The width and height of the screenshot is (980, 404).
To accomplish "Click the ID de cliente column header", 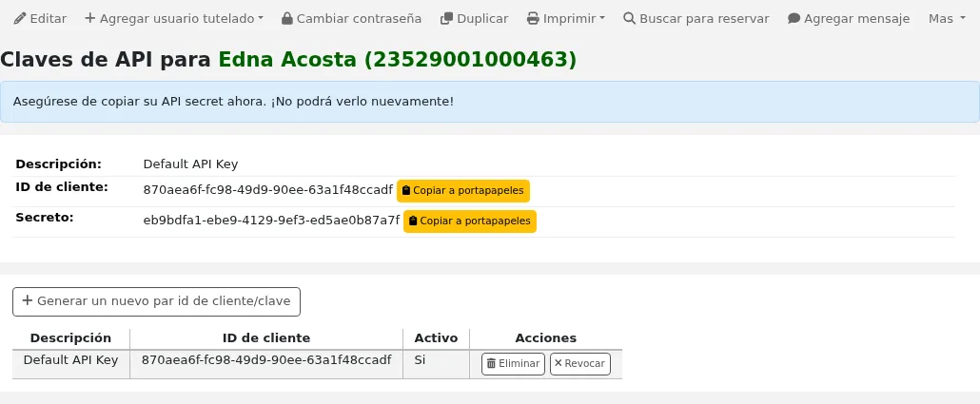I will (266, 338).
